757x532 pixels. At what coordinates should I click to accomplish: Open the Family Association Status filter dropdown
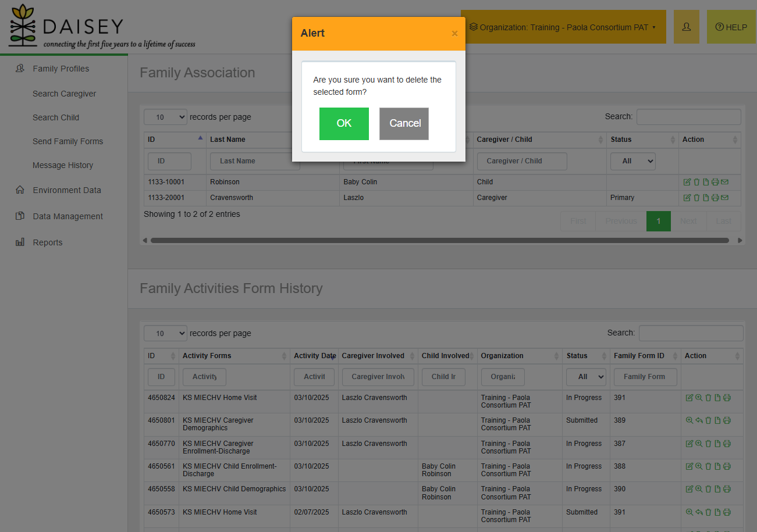point(632,161)
